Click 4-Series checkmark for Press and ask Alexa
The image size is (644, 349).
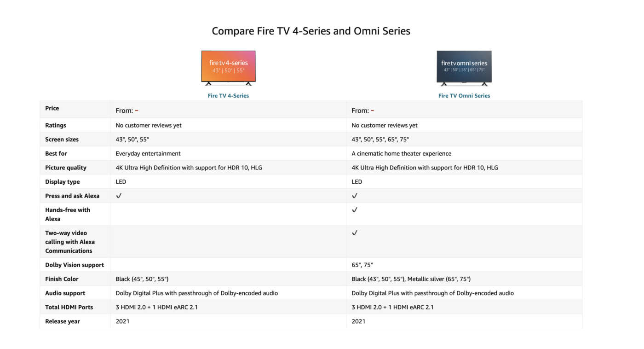(119, 196)
